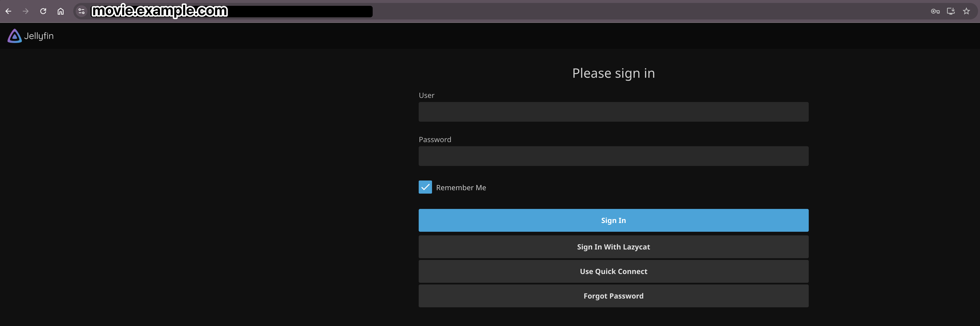Focus the Password input field
The width and height of the screenshot is (980, 326).
coord(613,156)
